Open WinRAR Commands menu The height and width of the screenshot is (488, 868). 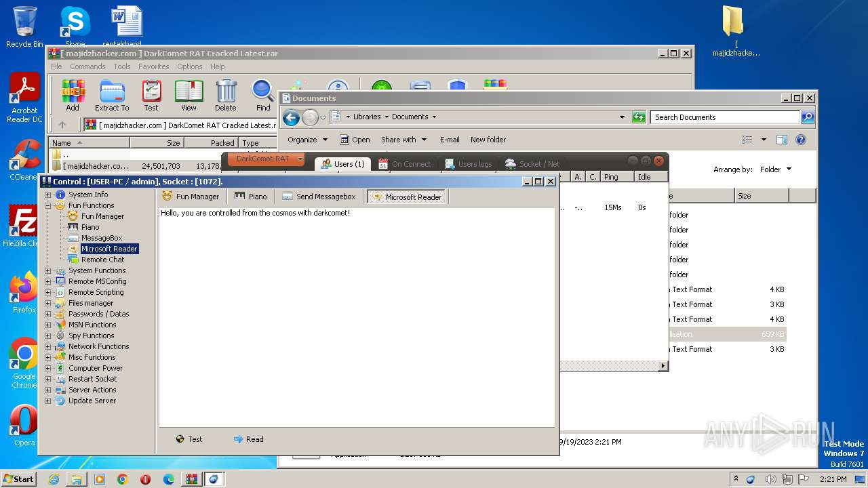click(x=87, y=66)
